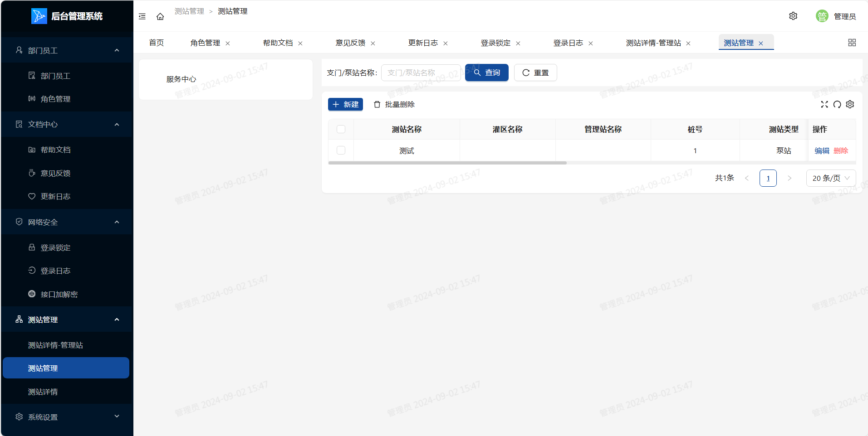Image resolution: width=868 pixels, height=436 pixels.
Task: Open 登录日志 in the sidebar
Action: tap(66, 271)
